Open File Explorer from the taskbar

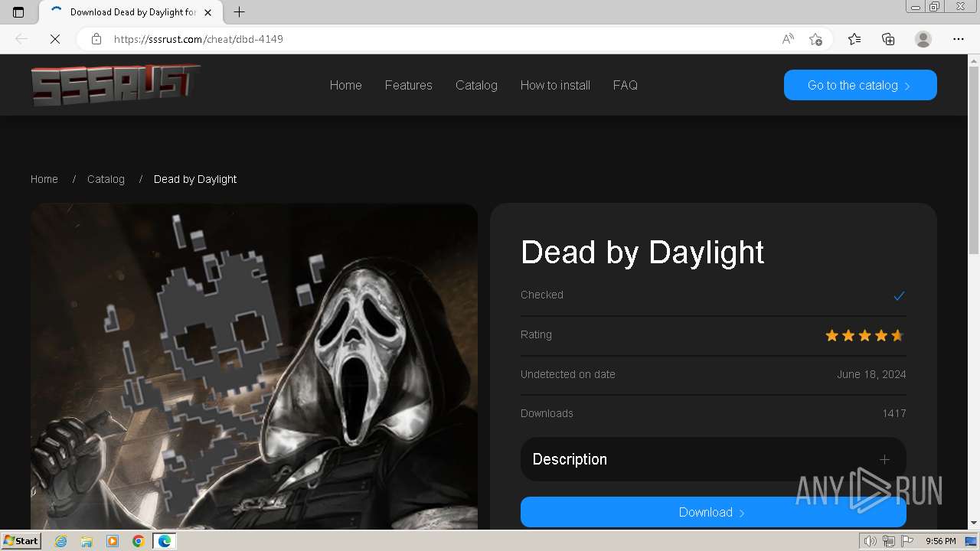[x=87, y=541]
